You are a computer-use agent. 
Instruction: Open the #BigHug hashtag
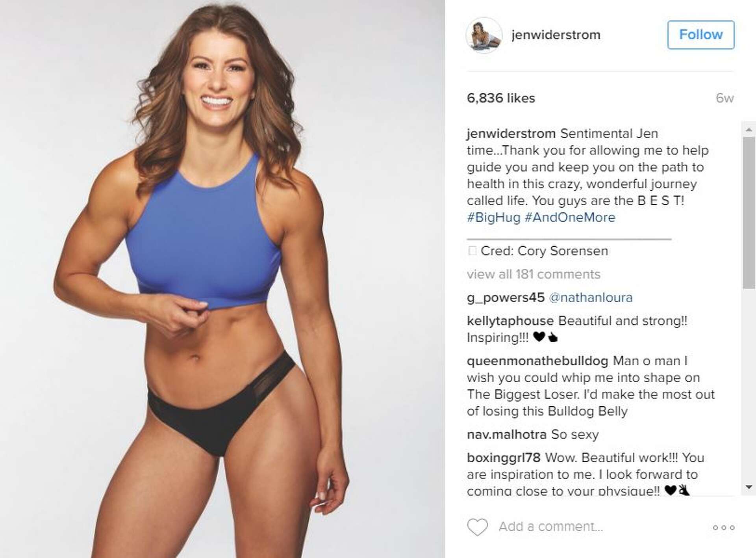tap(493, 217)
